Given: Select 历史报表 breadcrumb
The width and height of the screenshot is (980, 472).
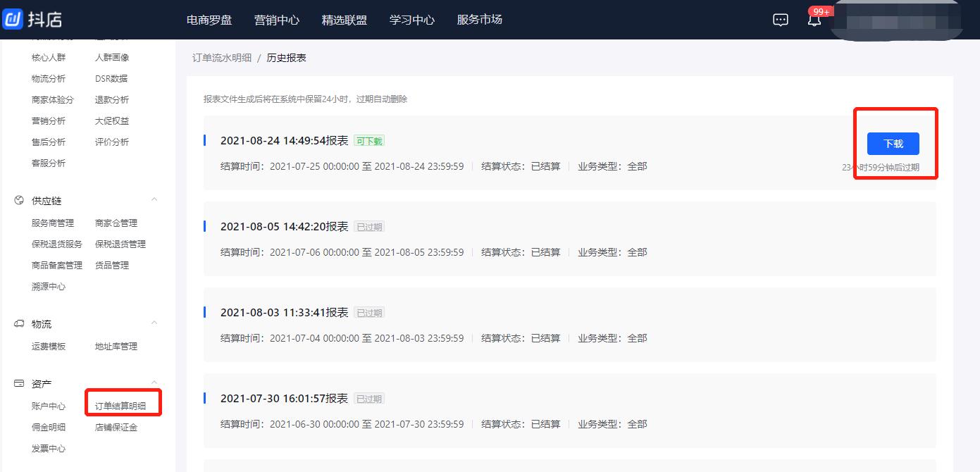Looking at the screenshot, I should point(287,58).
